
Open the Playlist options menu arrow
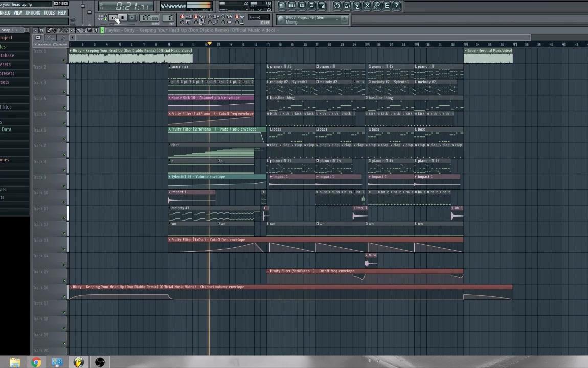36,30
